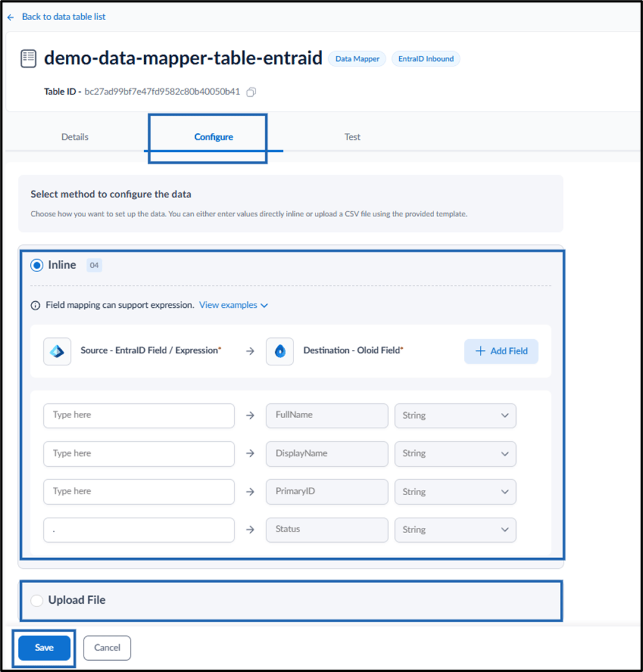
Task: Click the EntraID source logo icon
Action: [x=57, y=352]
